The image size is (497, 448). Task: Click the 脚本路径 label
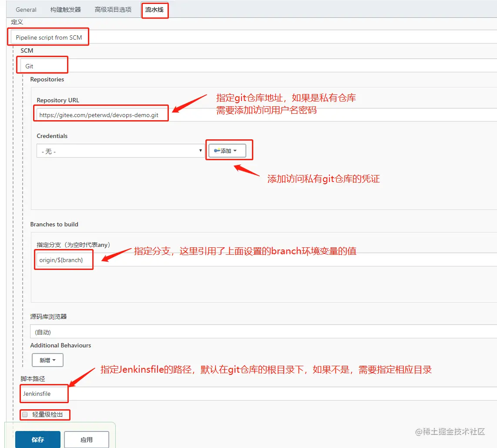click(x=33, y=379)
